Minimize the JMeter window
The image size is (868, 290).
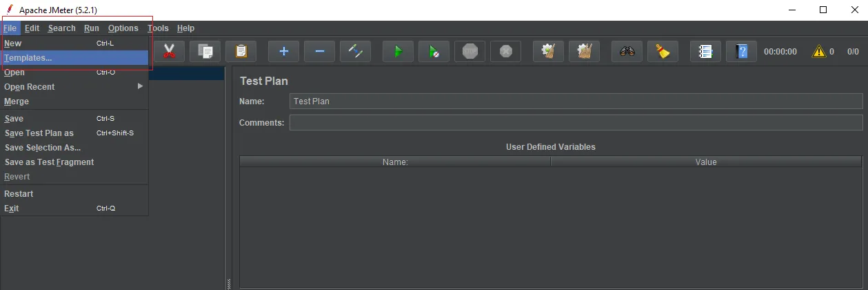point(791,10)
